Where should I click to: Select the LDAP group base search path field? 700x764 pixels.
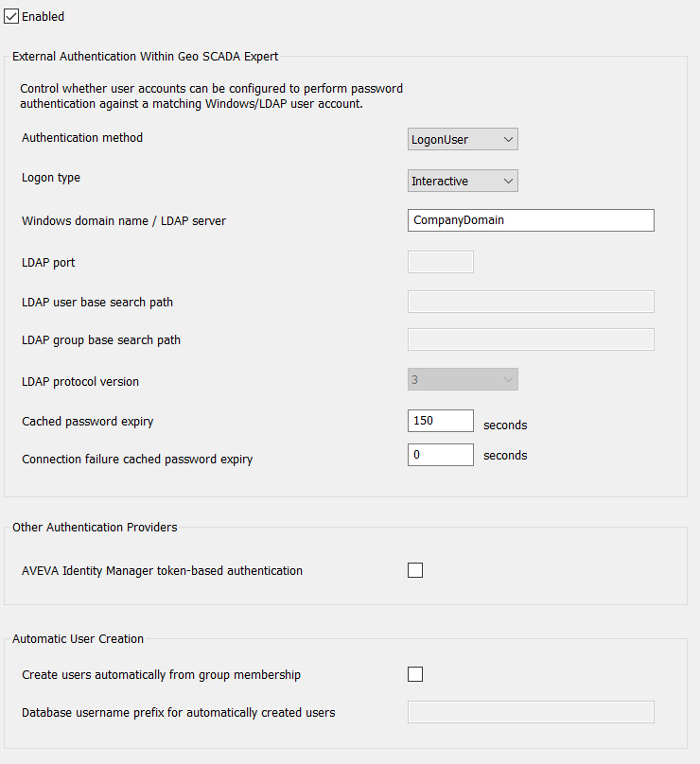[530, 339]
